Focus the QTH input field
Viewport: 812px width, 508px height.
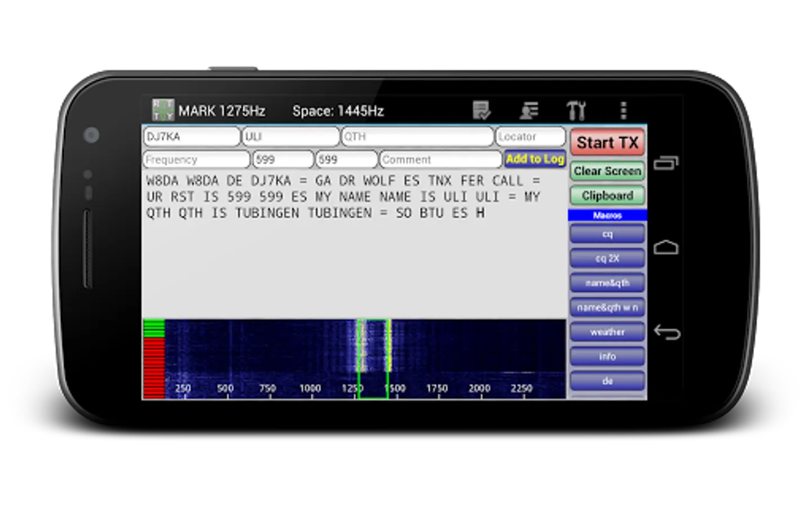[417, 137]
